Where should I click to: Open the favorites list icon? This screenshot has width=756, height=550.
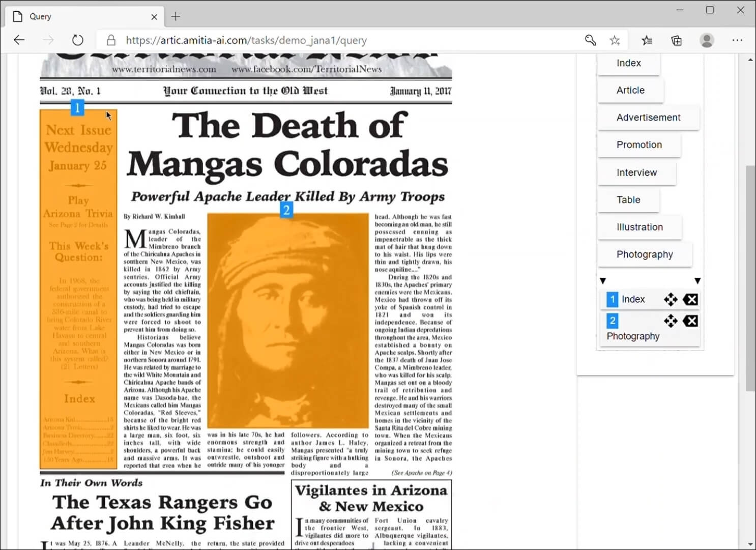click(x=647, y=40)
